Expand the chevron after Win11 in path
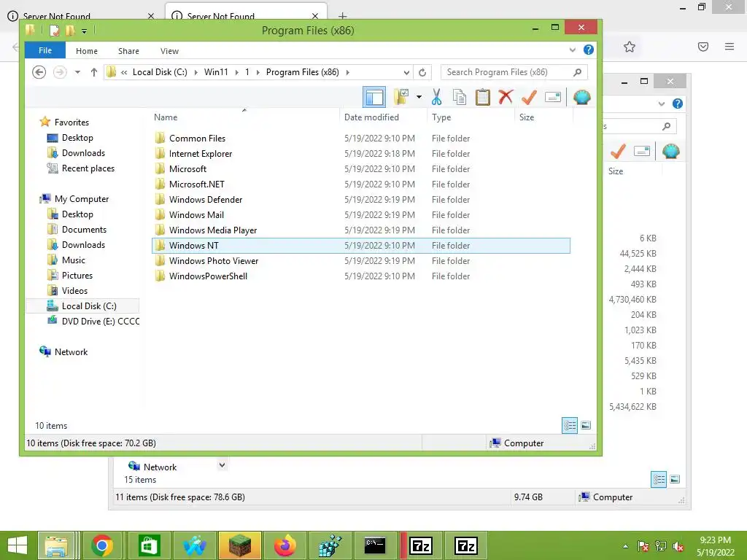This screenshot has height=560, width=747. [x=237, y=72]
